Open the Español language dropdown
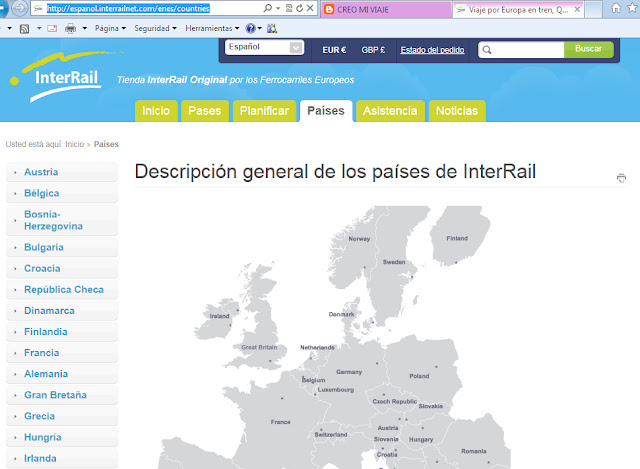Image resolution: width=640 pixels, height=469 pixels. click(264, 47)
